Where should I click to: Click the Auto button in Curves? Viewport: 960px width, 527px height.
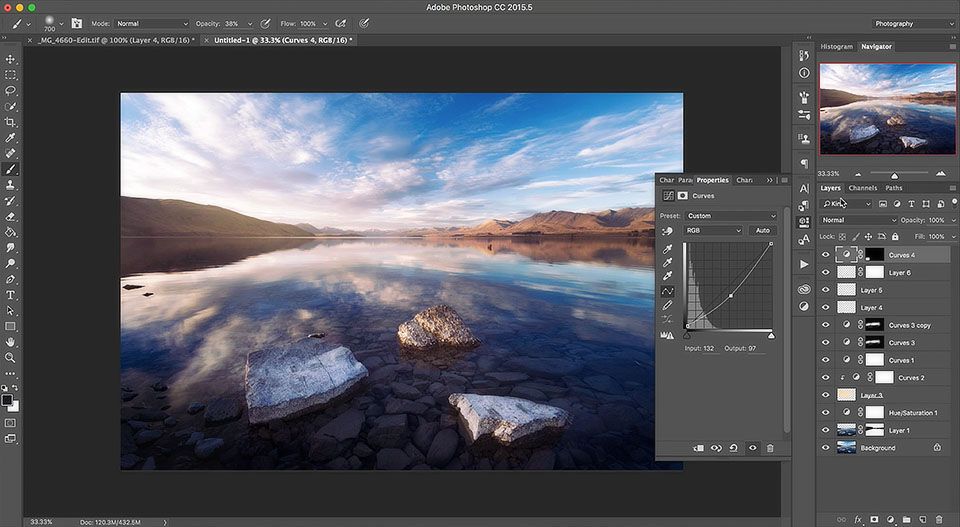pos(762,231)
